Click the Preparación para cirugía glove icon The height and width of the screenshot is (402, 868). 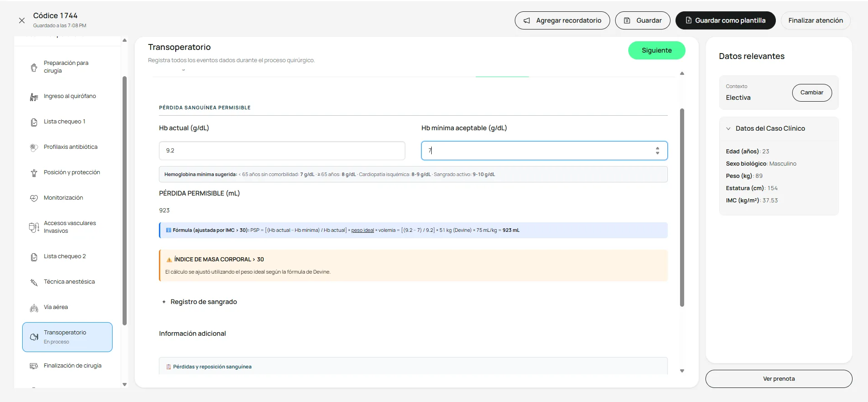coord(34,68)
